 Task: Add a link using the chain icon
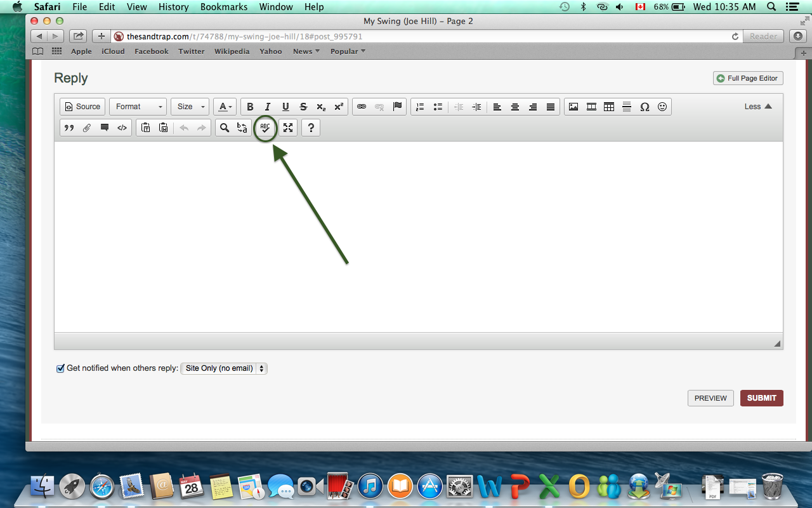point(362,107)
